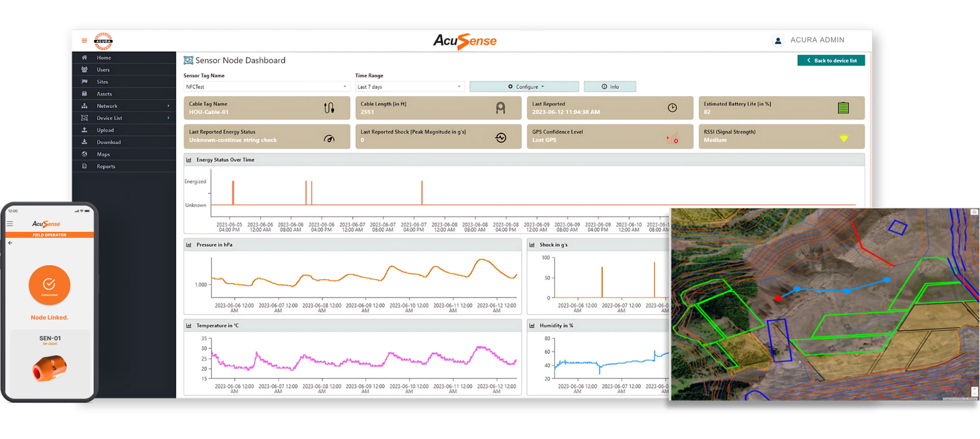This screenshot has height=439, width=980.
Task: Click the chart icon beside Humidity in %
Action: point(532,326)
